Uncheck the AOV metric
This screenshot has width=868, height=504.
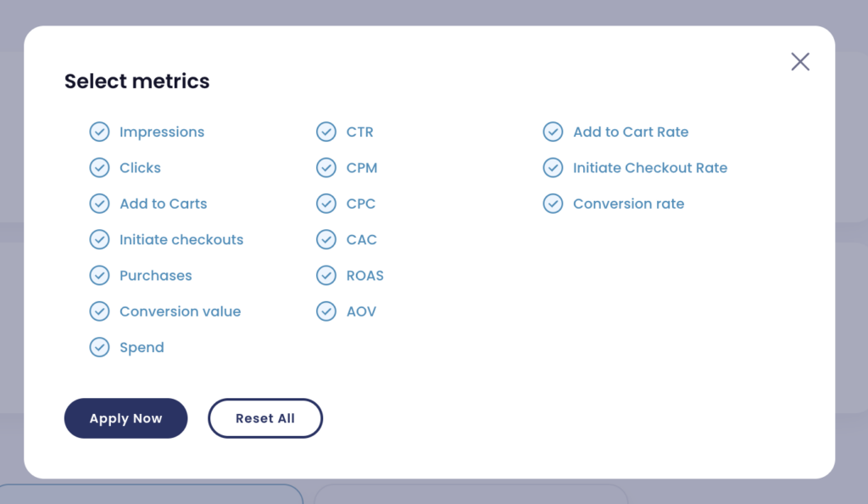(326, 311)
